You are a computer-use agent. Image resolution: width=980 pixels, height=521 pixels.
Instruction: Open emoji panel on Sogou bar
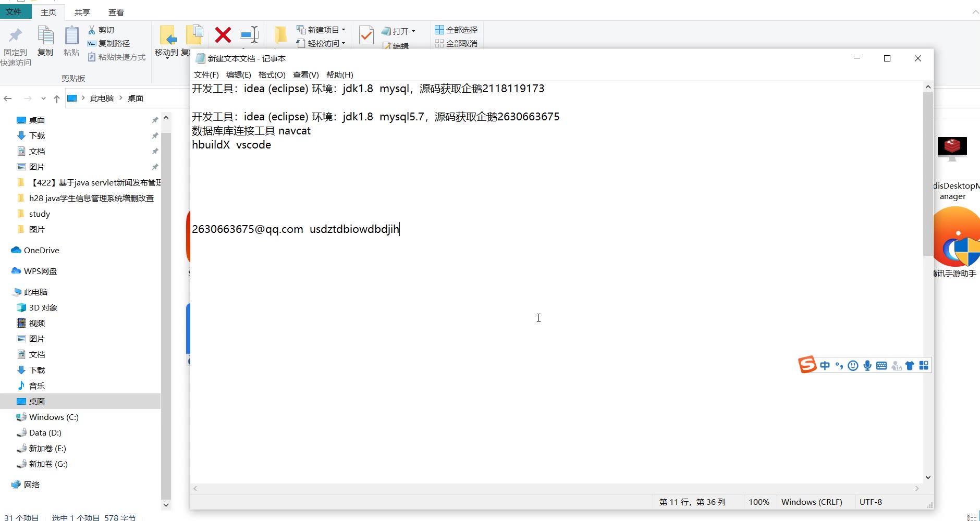[853, 366]
